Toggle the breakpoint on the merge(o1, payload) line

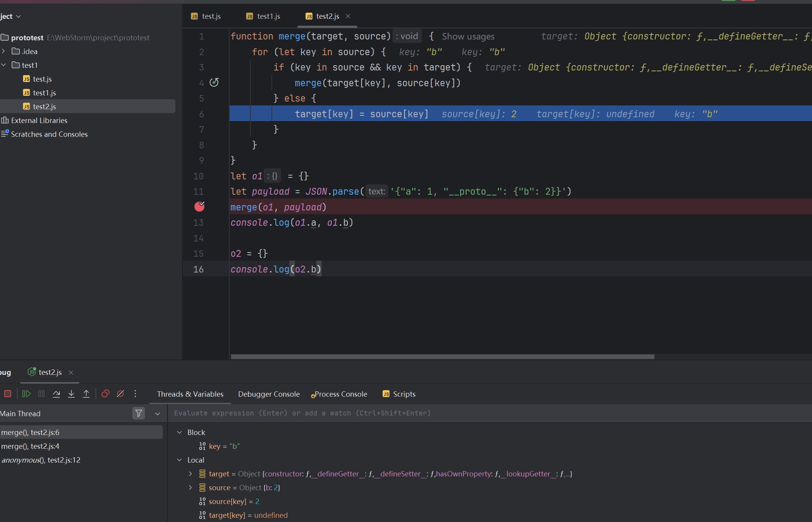[199, 207]
